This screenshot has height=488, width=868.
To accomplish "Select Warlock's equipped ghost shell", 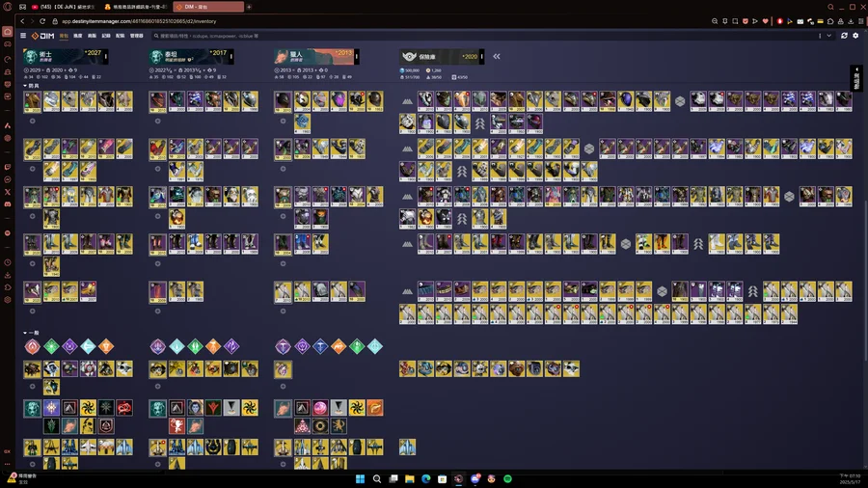I will 32,369.
